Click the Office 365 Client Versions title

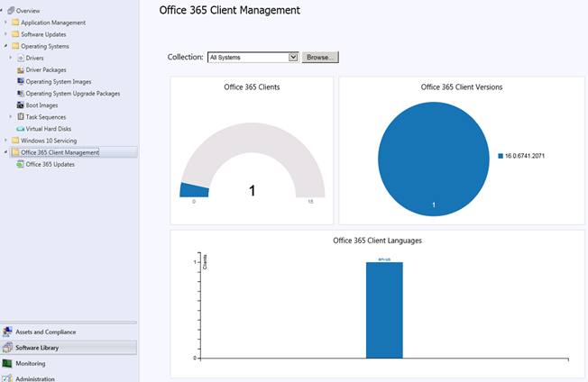tap(462, 86)
